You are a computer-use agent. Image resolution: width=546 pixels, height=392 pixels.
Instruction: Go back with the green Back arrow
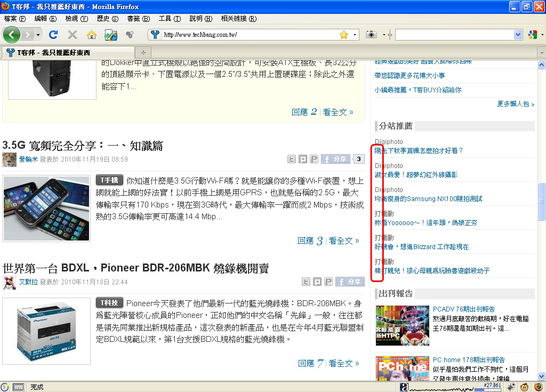pyautogui.click(x=12, y=35)
